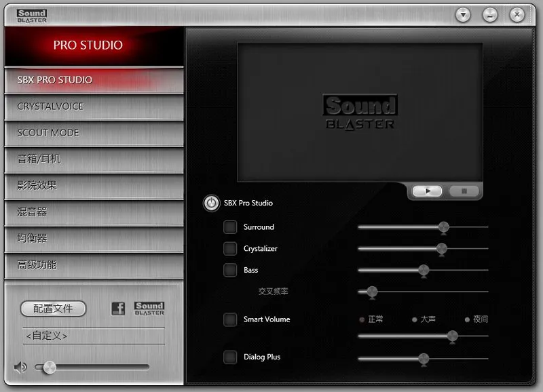Click the Crystalizer level slider handle
The image size is (543, 392).
442,249
